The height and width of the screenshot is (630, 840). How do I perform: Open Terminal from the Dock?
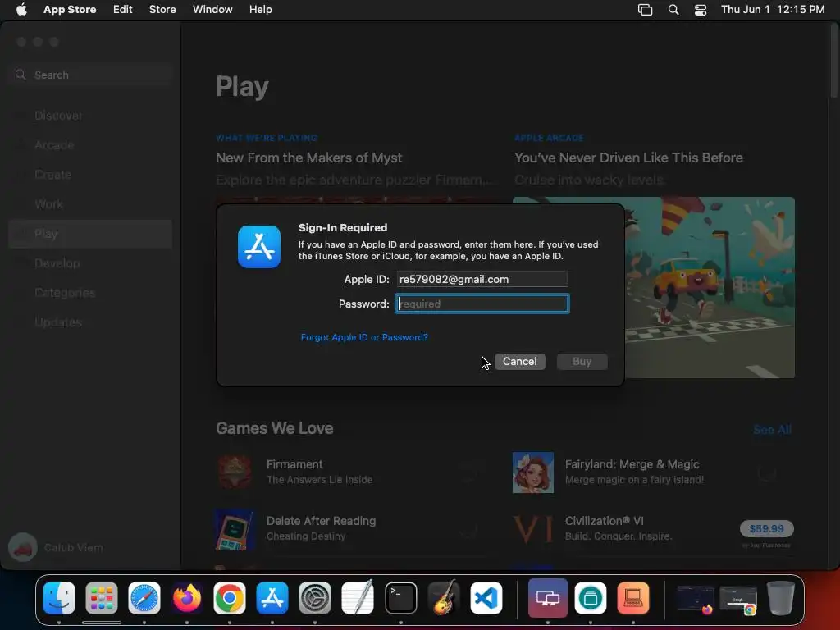pos(400,598)
